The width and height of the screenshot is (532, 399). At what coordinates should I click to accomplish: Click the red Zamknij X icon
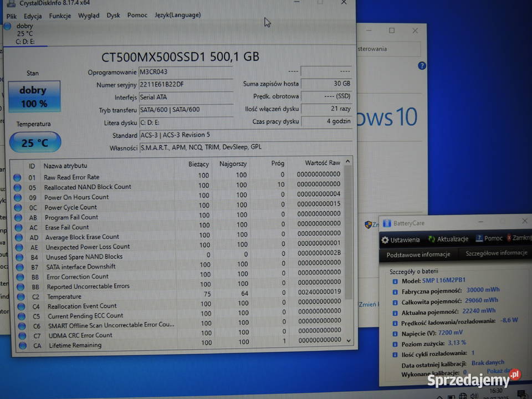[509, 238]
